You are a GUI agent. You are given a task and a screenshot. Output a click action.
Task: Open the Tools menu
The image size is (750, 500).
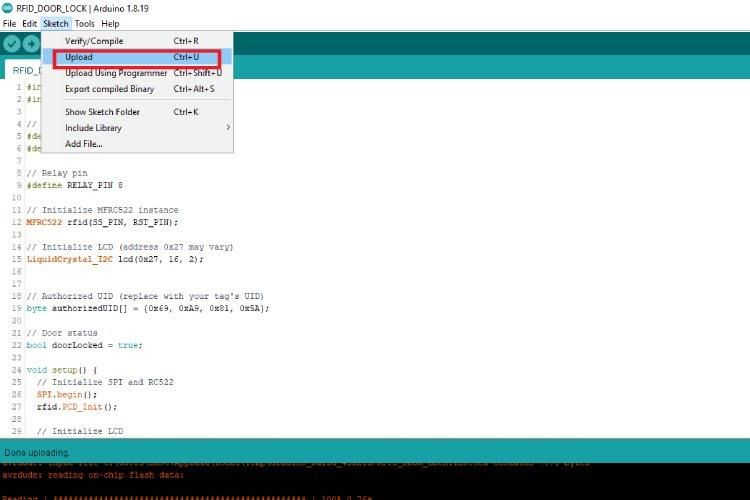click(x=84, y=23)
